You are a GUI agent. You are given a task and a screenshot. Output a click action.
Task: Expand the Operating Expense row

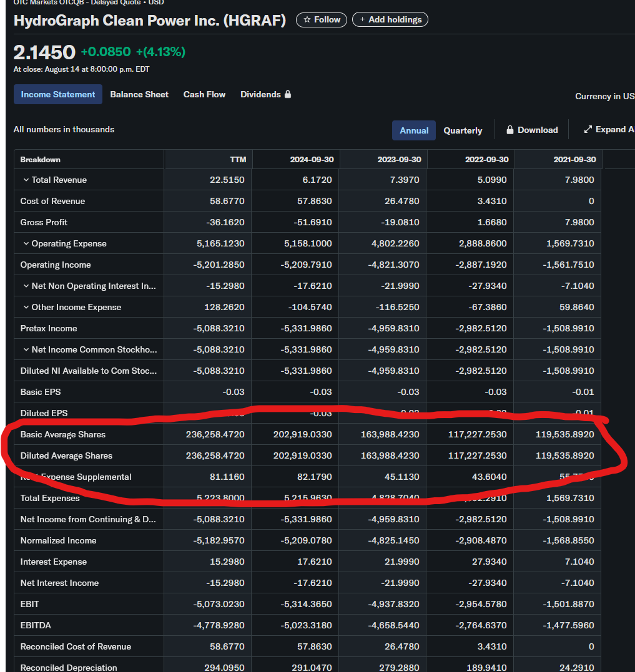[x=26, y=243]
